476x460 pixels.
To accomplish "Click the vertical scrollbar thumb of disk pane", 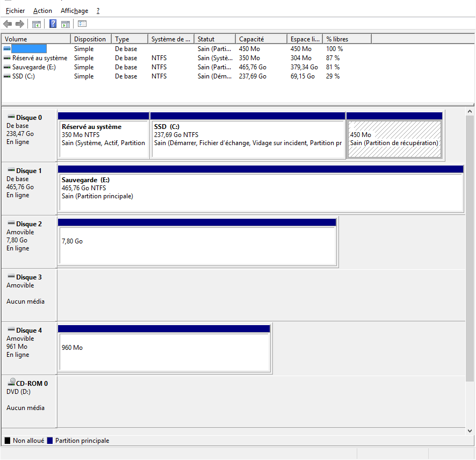I will point(470,248).
